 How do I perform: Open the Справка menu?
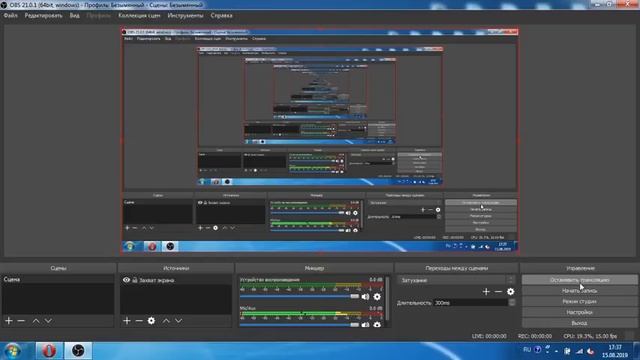tap(222, 16)
